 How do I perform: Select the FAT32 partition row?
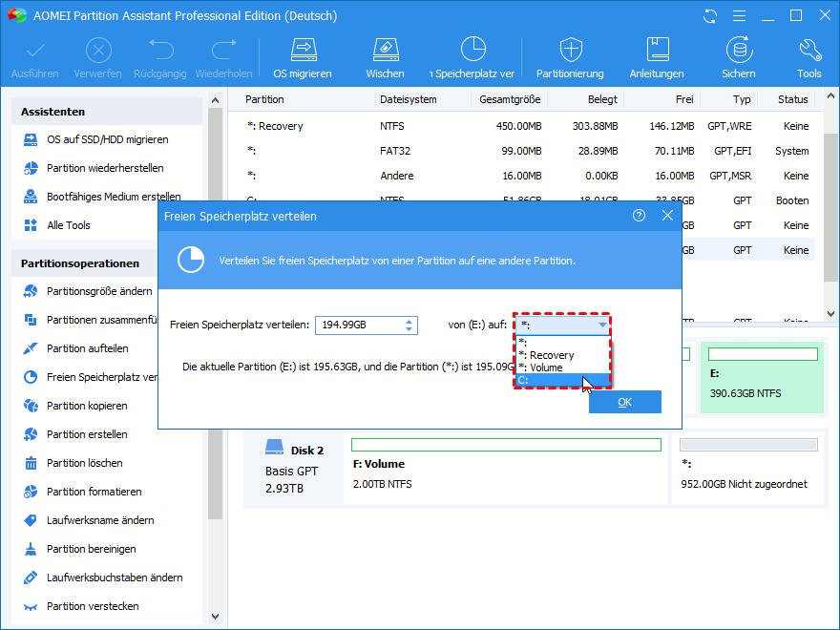click(x=525, y=151)
